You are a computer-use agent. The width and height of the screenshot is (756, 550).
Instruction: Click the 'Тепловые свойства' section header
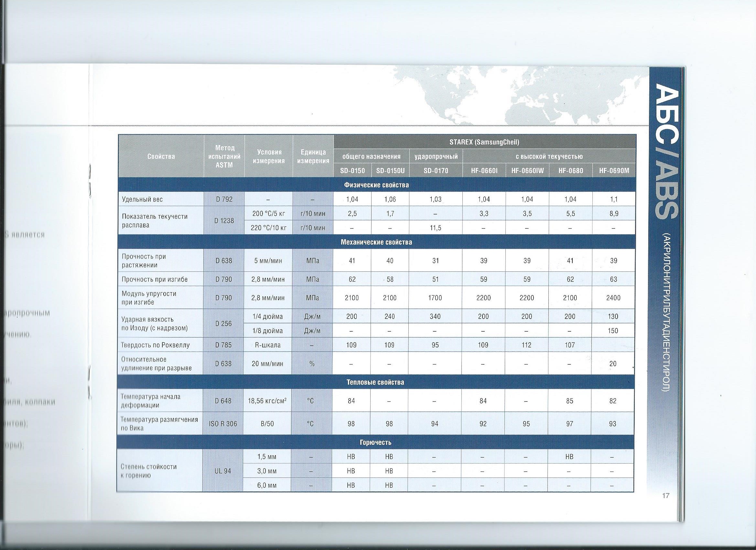pos(375,382)
